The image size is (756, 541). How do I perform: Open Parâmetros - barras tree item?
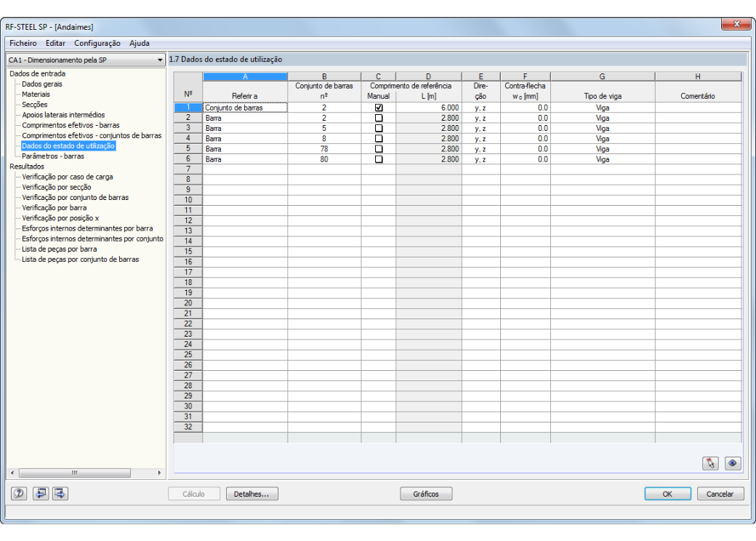[x=53, y=156]
